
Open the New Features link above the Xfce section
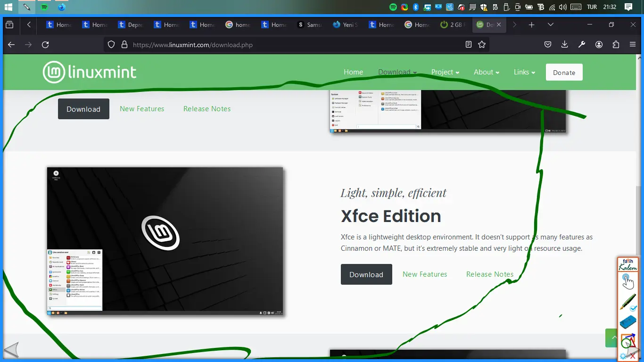pyautogui.click(x=142, y=109)
